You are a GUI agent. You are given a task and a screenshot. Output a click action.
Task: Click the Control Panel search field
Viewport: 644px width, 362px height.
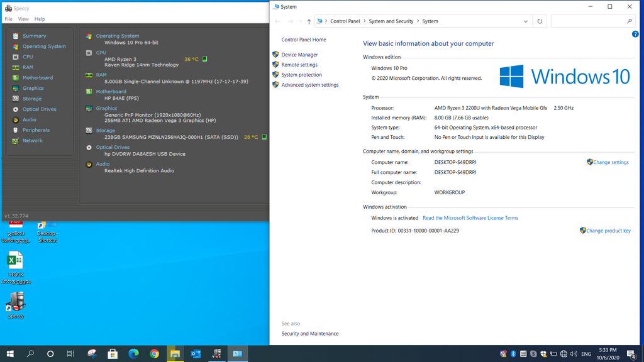[x=589, y=21]
